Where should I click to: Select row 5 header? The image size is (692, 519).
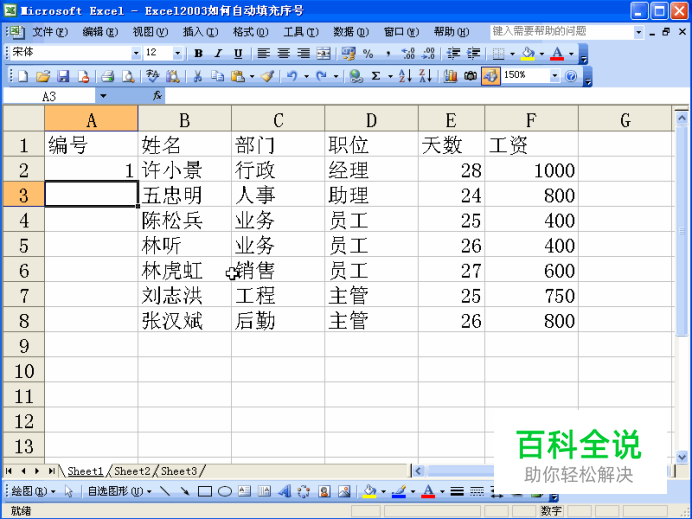pyautogui.click(x=24, y=245)
